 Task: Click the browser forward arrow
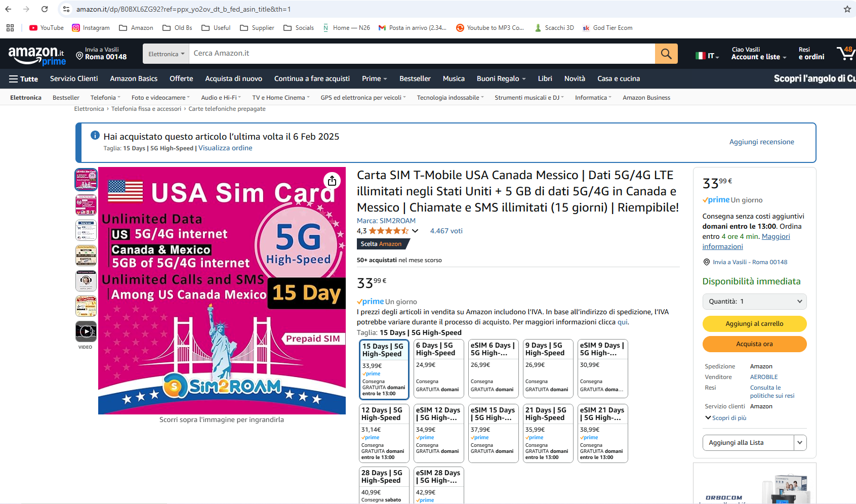tap(26, 9)
